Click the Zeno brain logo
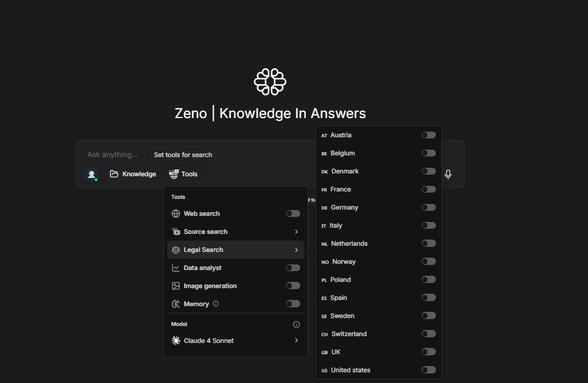Screen dimensions: 588x383 [x=270, y=82]
